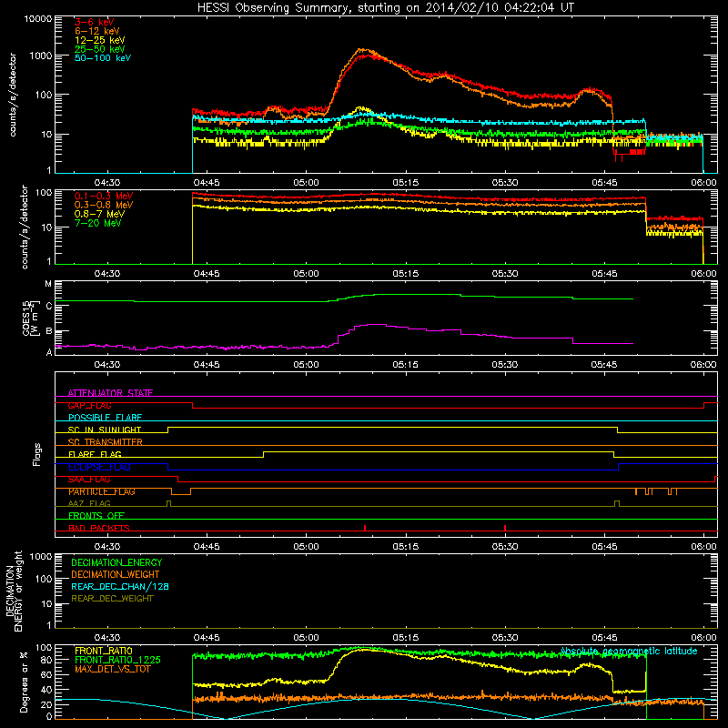Click the 1000 tick on decimation panel
Screen dimensions: 728x728
[41, 556]
